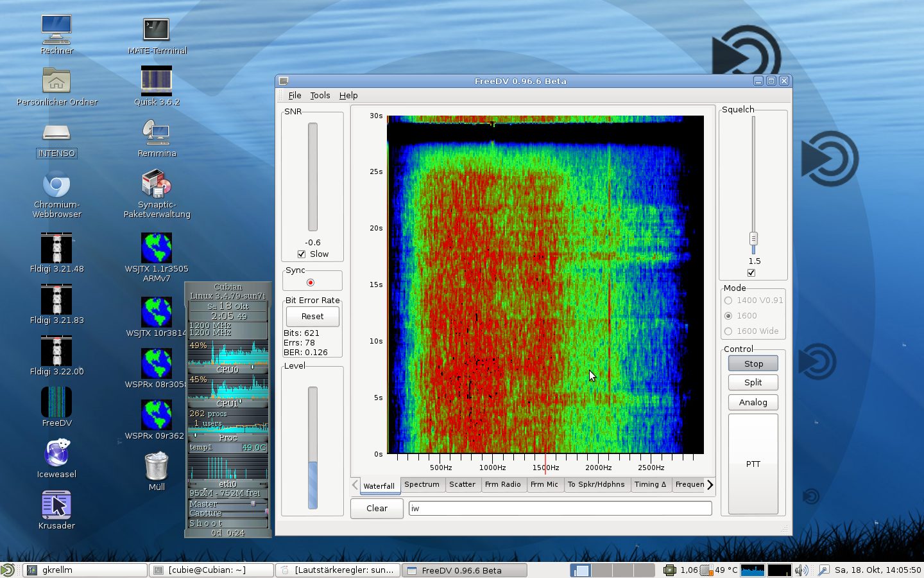The image size is (924, 578).
Task: Switch to second workspace in pager
Action: [x=603, y=570]
